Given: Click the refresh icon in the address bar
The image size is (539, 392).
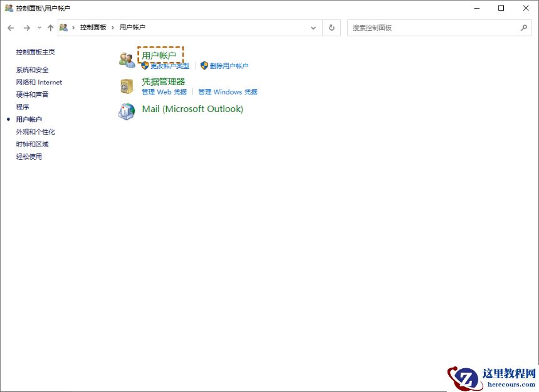Looking at the screenshot, I should [x=332, y=28].
